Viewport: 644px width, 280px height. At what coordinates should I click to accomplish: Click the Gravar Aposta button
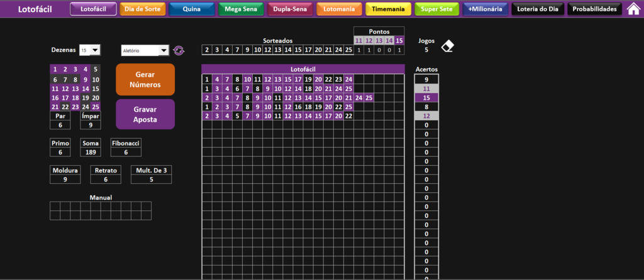(145, 114)
